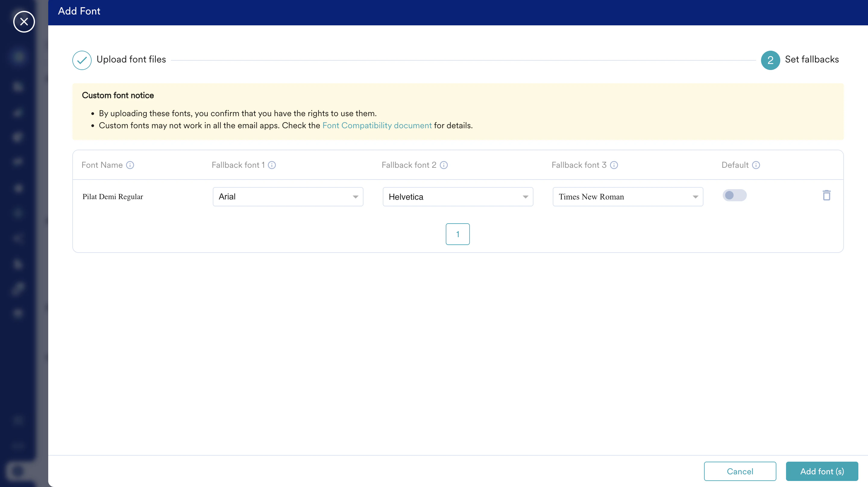Open the Arial fallback font dropdown

pos(288,197)
